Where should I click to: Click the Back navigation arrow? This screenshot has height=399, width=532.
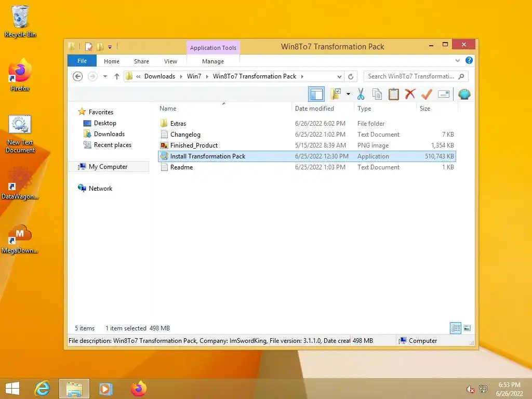click(78, 76)
